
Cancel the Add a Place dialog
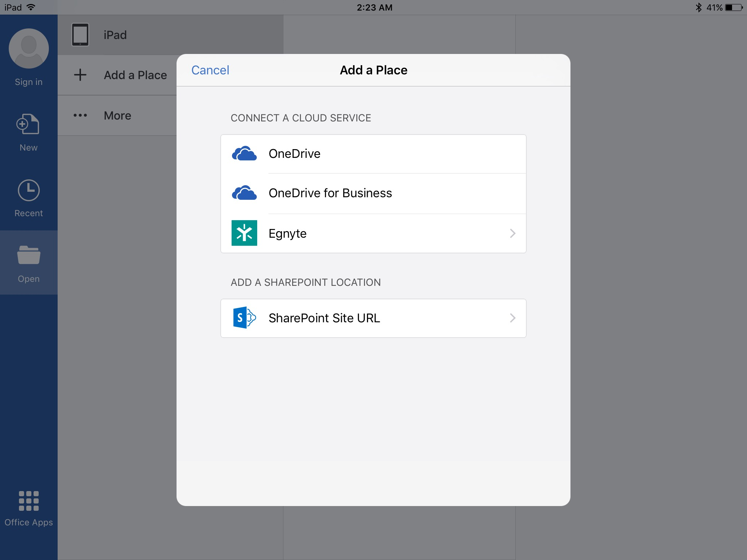(210, 70)
